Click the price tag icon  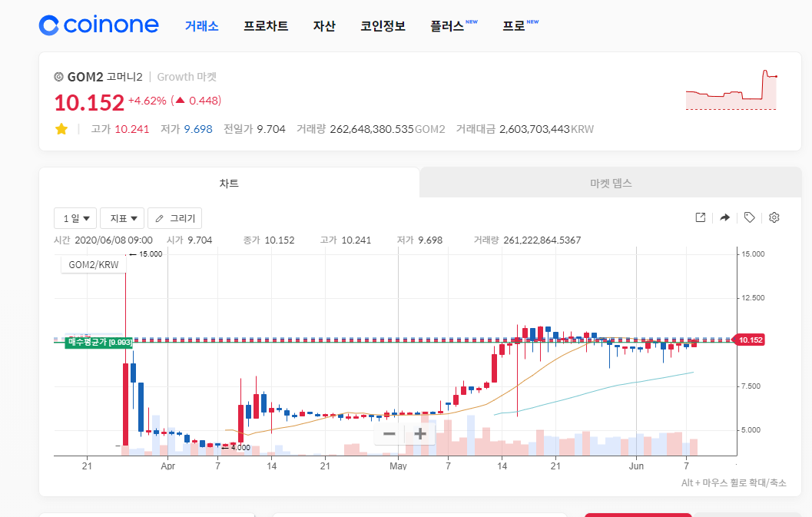pos(749,217)
